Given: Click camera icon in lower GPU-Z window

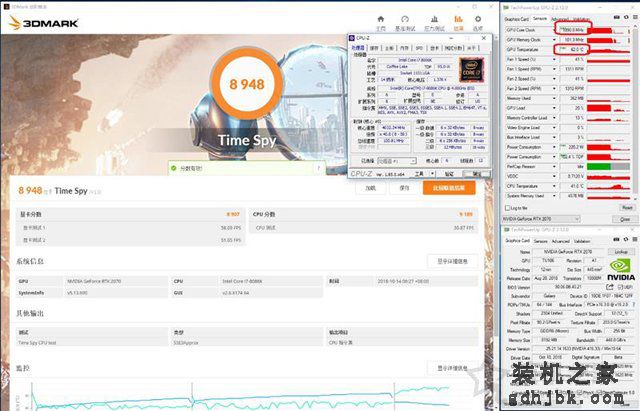Looking at the screenshot, I should click(616, 239).
